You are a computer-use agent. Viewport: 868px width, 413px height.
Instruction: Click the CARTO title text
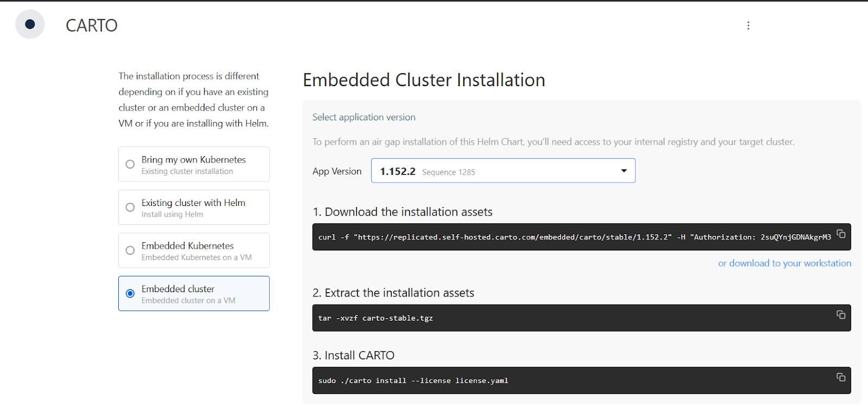point(92,25)
